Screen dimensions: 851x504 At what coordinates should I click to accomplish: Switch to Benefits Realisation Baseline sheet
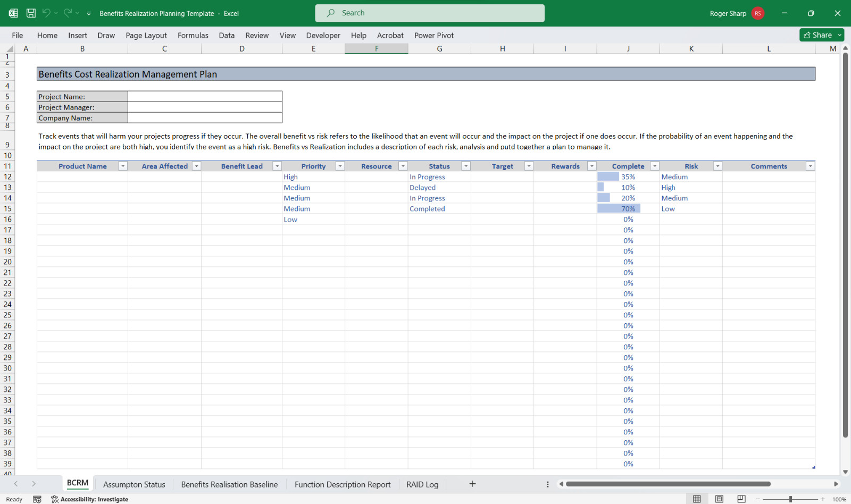(229, 484)
